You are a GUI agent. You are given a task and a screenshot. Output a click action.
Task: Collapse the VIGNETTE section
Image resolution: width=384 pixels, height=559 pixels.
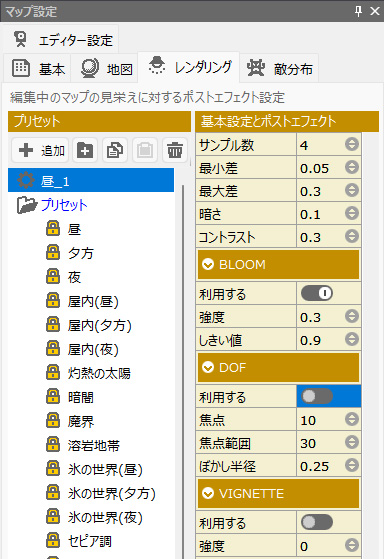tap(208, 494)
